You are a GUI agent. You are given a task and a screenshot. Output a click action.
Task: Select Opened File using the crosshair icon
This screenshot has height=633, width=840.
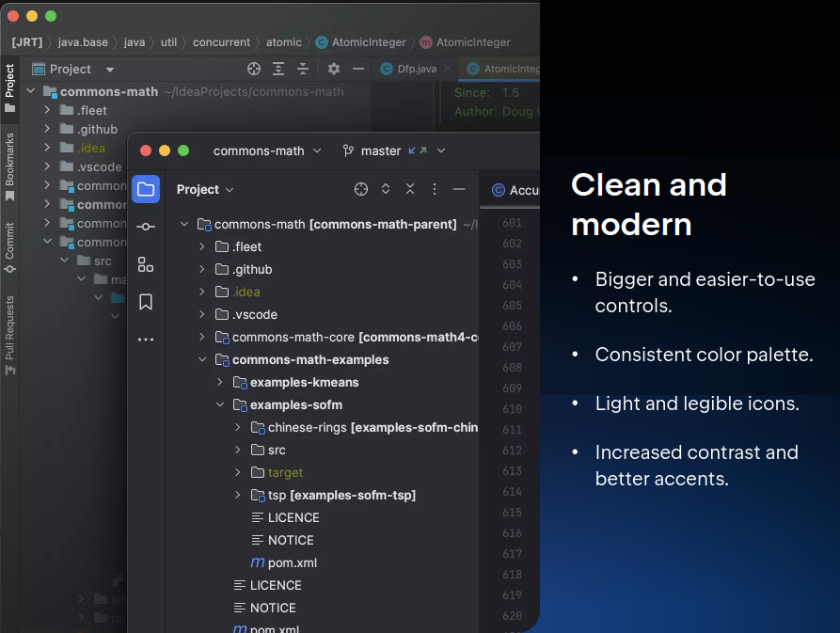point(360,189)
